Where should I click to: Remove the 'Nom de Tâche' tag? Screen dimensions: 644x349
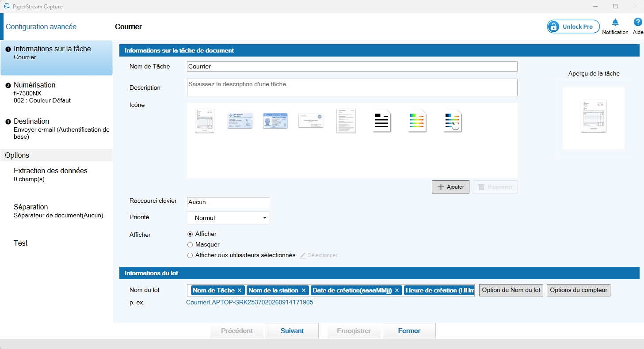240,290
